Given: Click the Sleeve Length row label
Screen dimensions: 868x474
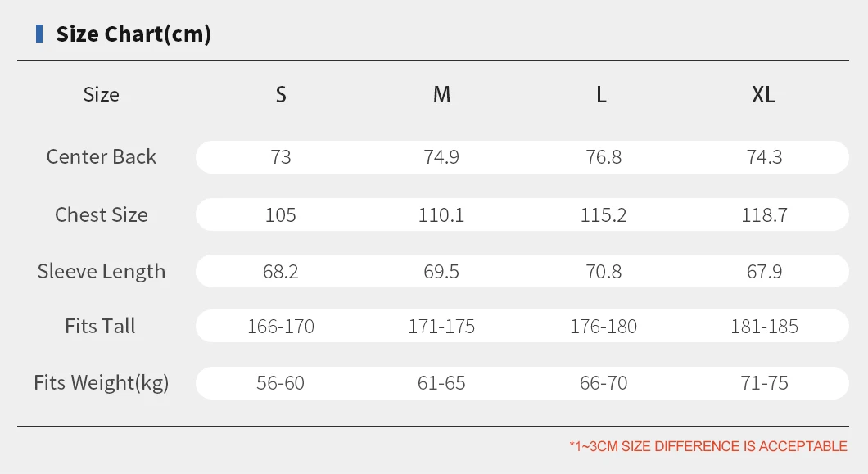Looking at the screenshot, I should [101, 272].
